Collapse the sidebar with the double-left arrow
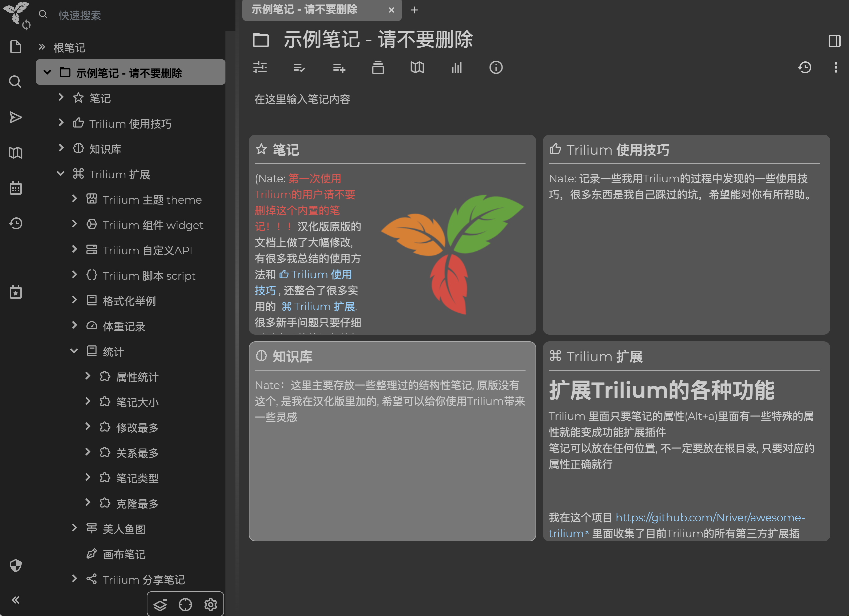This screenshot has width=849, height=616. pyautogui.click(x=15, y=600)
